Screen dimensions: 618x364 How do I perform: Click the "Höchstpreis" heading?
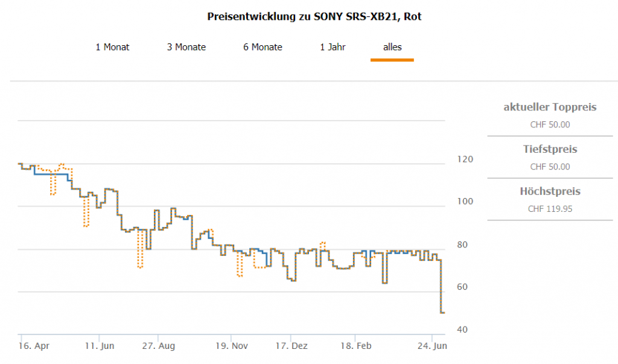pos(550,191)
